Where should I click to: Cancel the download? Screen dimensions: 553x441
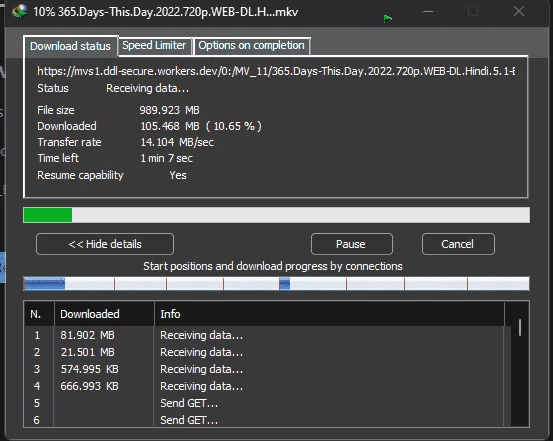[x=458, y=244]
